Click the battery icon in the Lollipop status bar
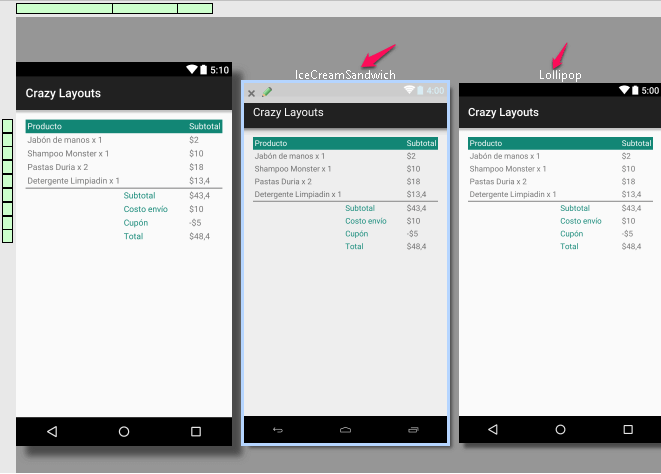Viewport: 661px width, 474px height. [x=635, y=90]
